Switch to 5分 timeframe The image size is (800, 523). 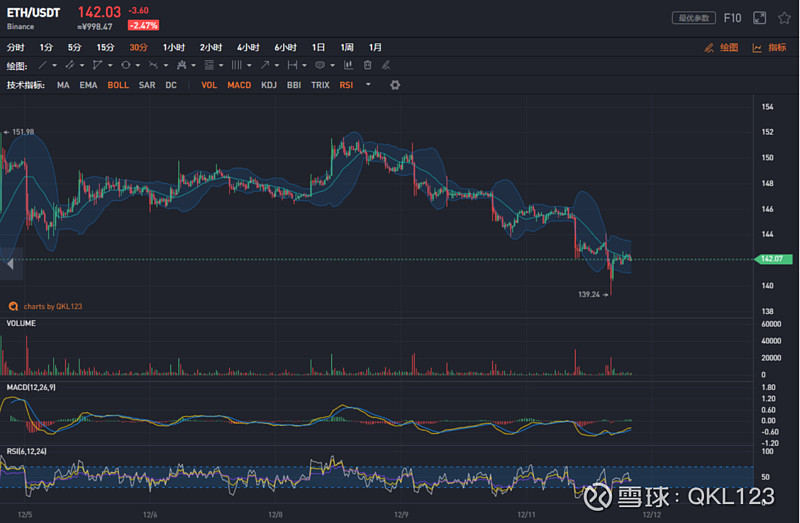tap(74, 47)
